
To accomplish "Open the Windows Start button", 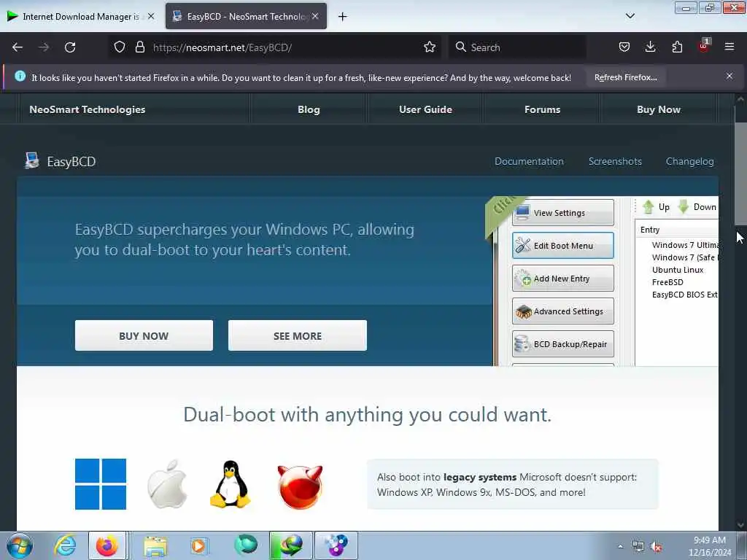I will 19,545.
